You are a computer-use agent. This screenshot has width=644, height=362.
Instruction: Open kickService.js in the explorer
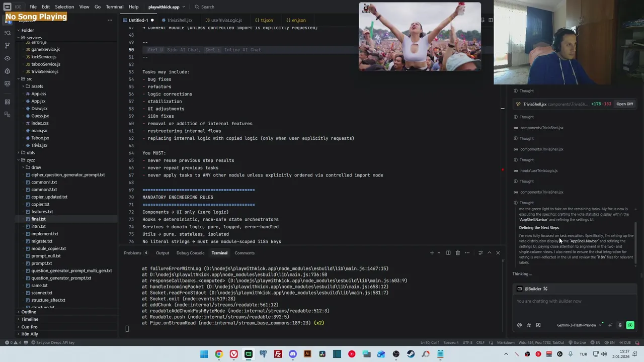(x=44, y=57)
